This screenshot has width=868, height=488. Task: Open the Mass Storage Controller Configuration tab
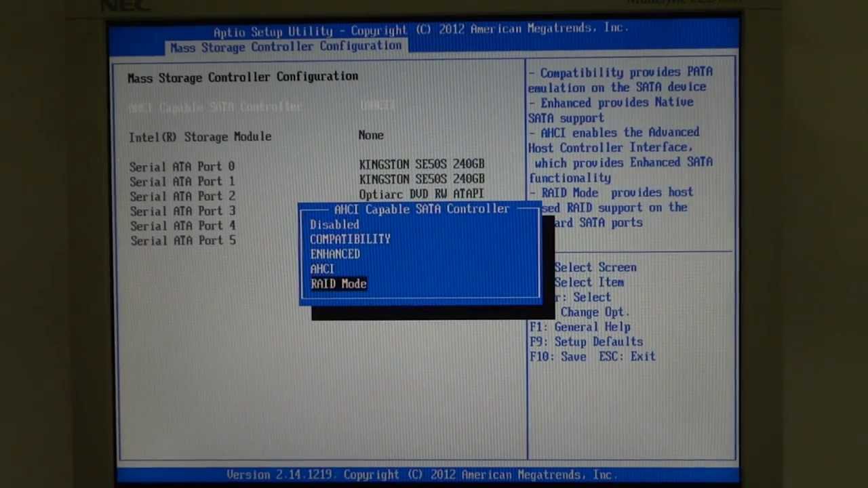pos(285,47)
